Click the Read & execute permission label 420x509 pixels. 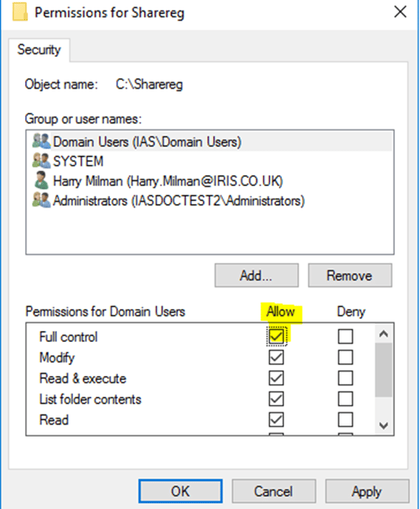click(83, 378)
